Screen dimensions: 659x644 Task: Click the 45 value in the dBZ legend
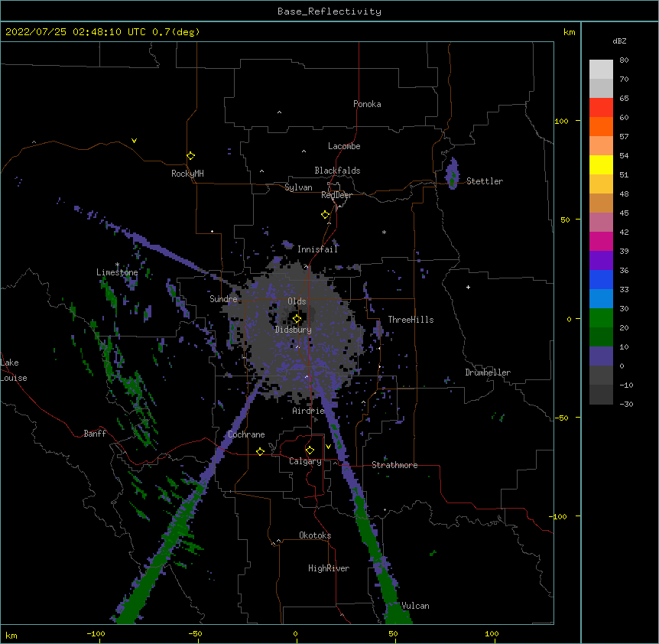pos(624,213)
